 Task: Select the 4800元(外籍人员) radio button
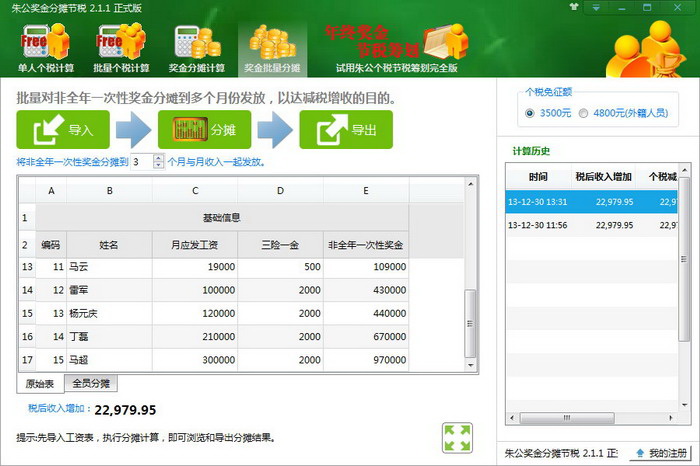584,113
